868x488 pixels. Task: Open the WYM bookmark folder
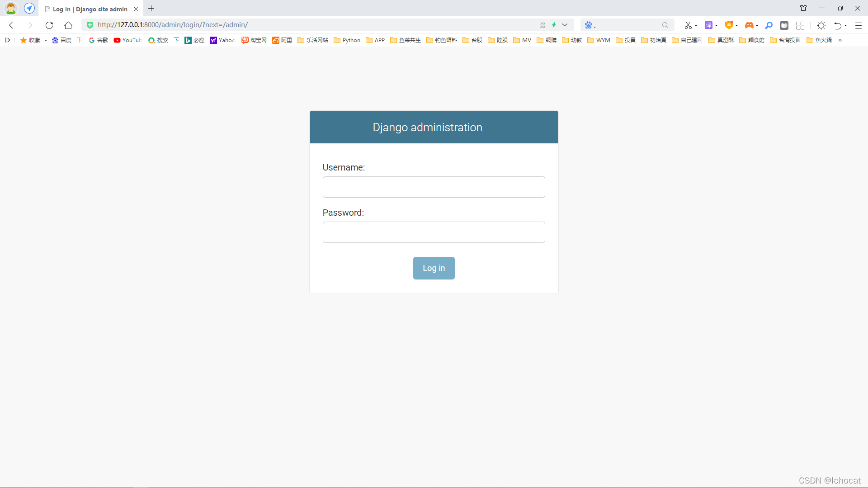pyautogui.click(x=599, y=40)
